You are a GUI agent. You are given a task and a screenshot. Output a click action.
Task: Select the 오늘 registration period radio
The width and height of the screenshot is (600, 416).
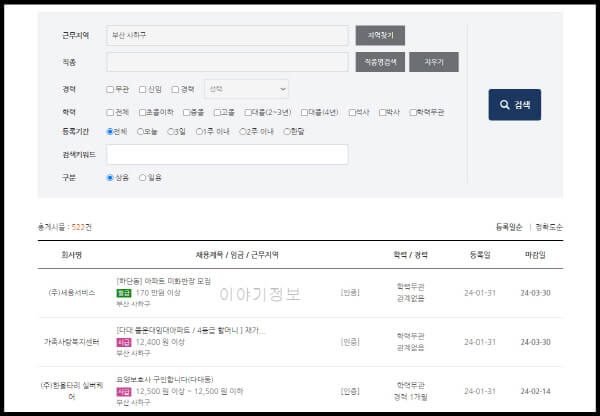pos(140,132)
